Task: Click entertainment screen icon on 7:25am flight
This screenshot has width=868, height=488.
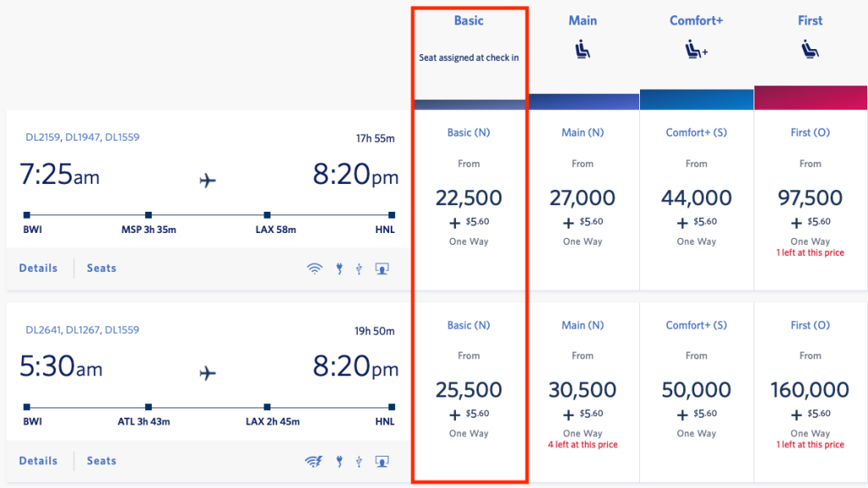Action: [x=382, y=269]
